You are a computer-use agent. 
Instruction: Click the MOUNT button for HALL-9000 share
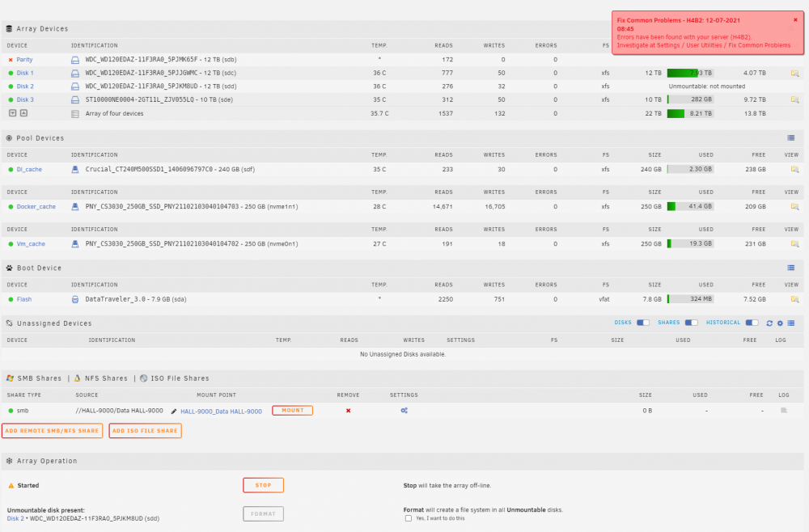[x=293, y=411]
